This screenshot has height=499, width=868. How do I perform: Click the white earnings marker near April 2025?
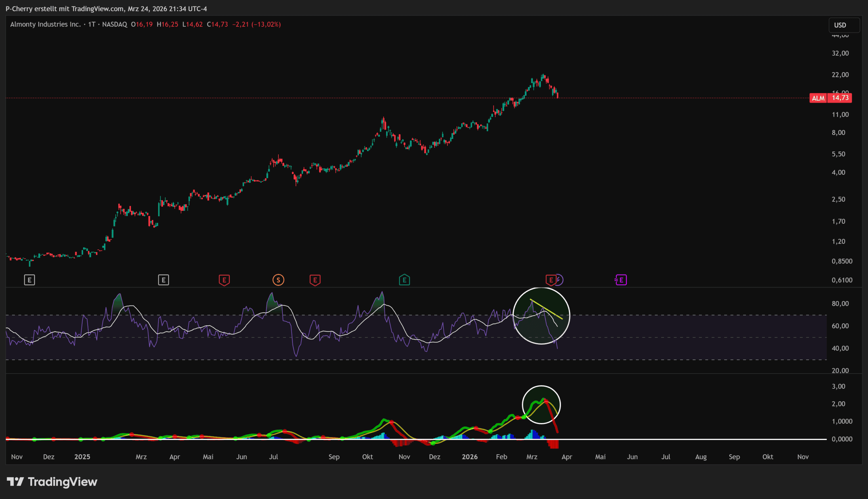click(x=163, y=280)
